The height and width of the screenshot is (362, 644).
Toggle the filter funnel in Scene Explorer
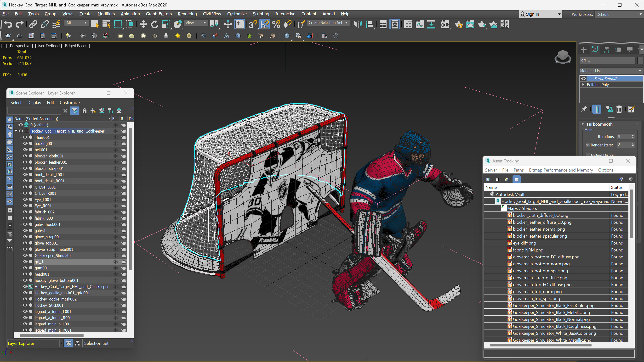[74, 111]
